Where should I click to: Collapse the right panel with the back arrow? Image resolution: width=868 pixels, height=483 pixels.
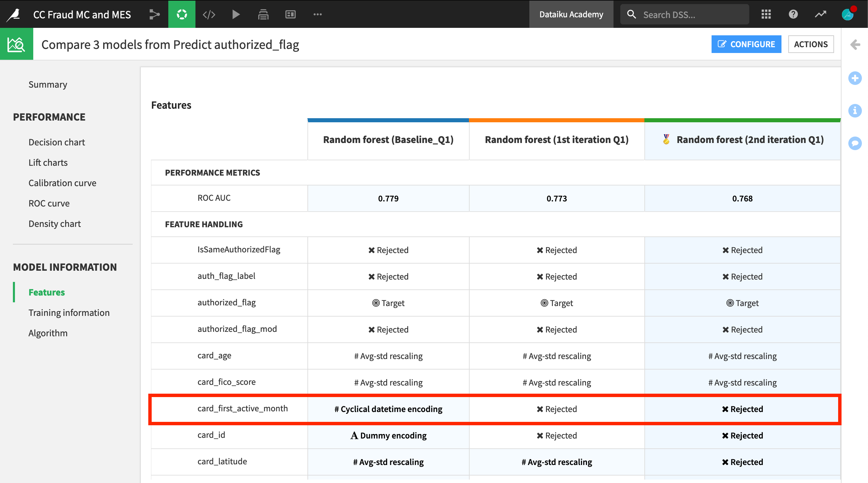point(856,44)
